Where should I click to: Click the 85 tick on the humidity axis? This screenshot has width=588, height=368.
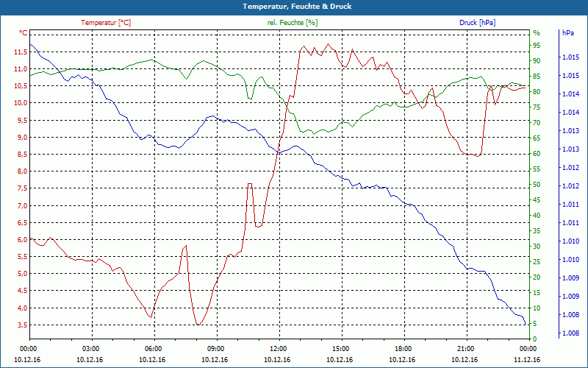click(x=537, y=77)
